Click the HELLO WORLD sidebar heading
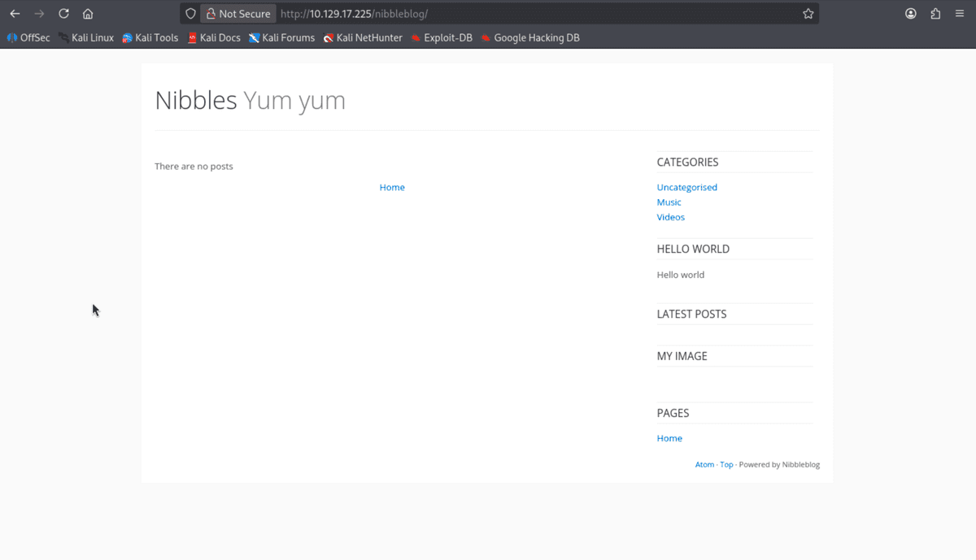 [693, 250]
